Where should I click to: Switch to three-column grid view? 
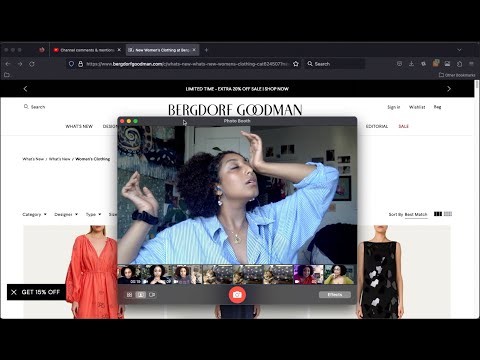[x=438, y=214]
